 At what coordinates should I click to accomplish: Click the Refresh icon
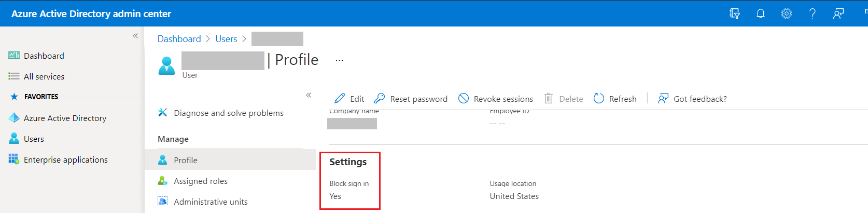click(599, 99)
